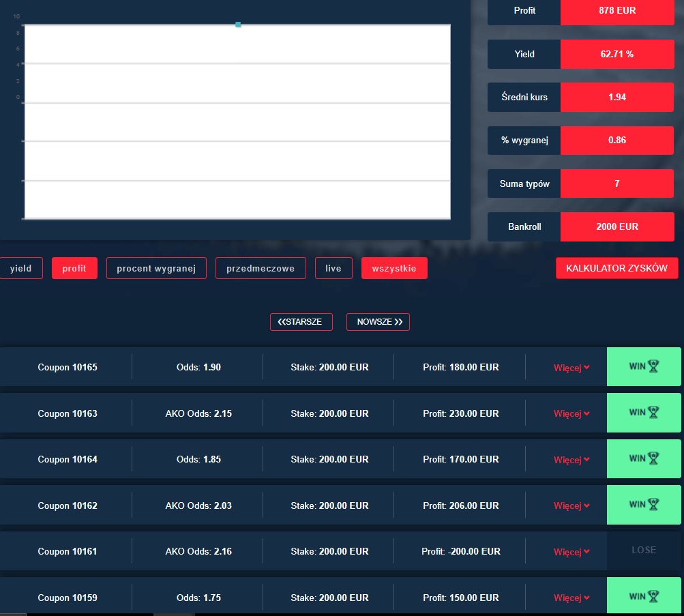Open the Kalkulator Zysków button

point(617,268)
